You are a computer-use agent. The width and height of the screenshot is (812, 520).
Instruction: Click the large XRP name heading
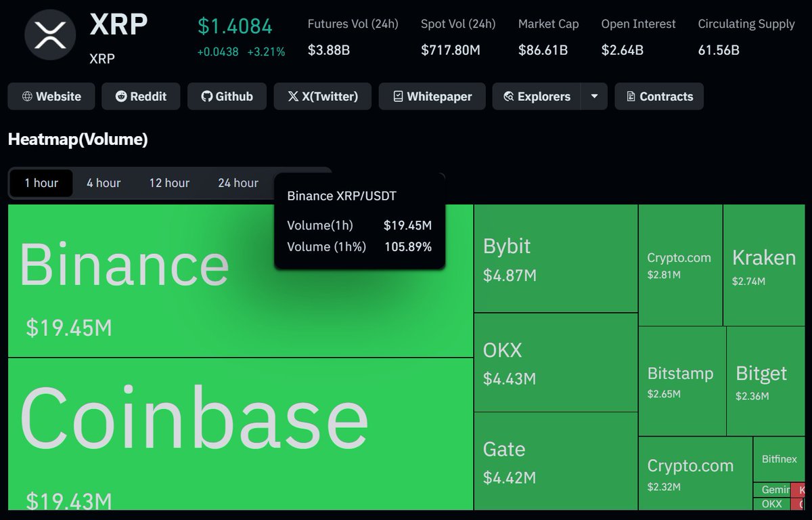click(118, 24)
